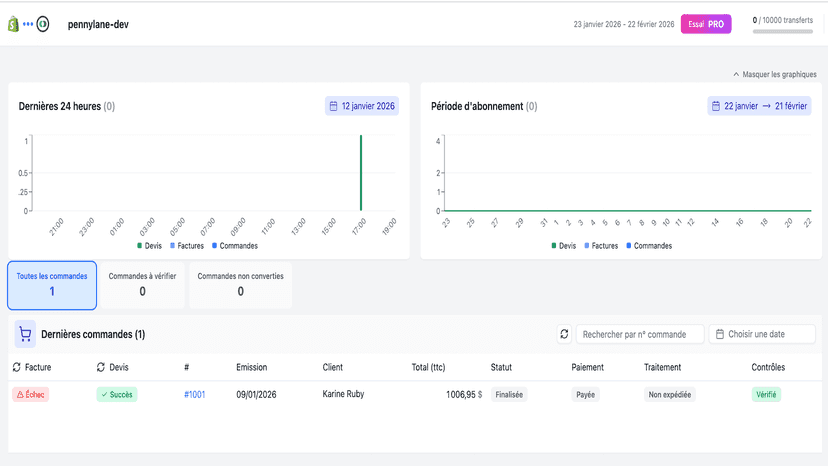Click the refresh orders icon button
Image resolution: width=828 pixels, height=466 pixels.
point(564,334)
